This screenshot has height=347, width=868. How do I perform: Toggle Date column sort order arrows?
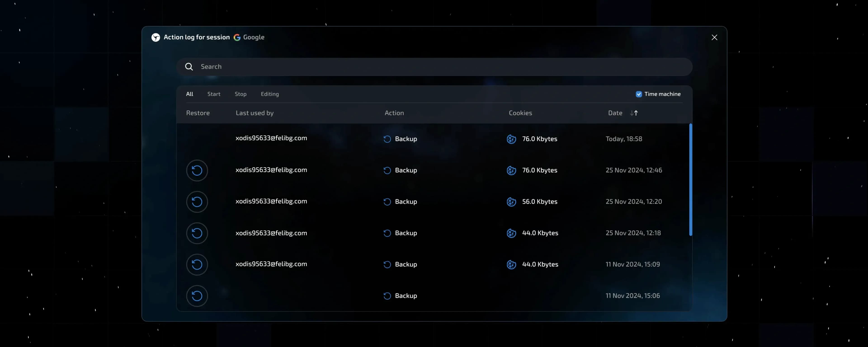634,113
